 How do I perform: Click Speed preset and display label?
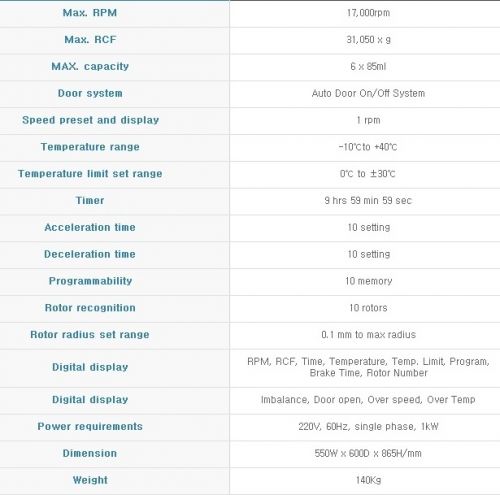pyautogui.click(x=90, y=120)
